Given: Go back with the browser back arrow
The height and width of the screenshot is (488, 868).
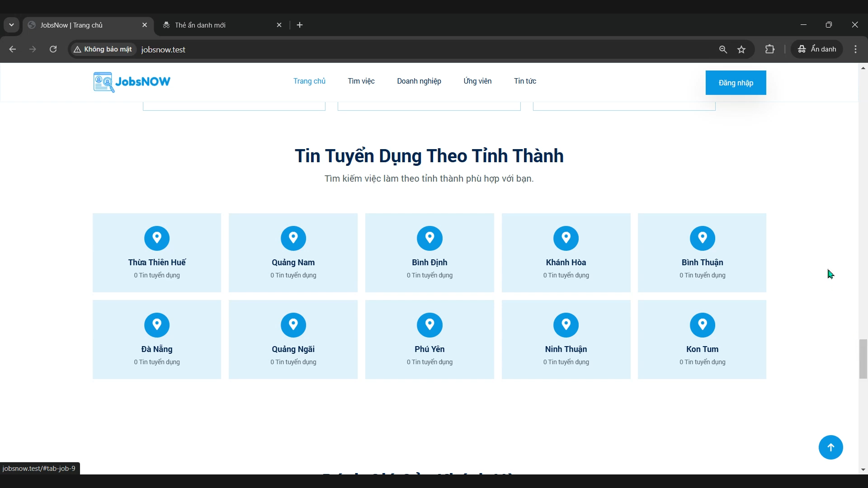Looking at the screenshot, I should coord(13,49).
